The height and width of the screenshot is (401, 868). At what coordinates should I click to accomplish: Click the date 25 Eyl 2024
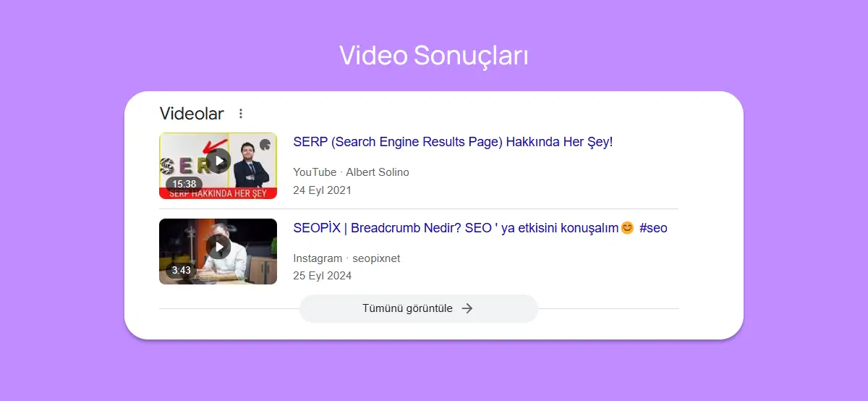click(x=322, y=276)
